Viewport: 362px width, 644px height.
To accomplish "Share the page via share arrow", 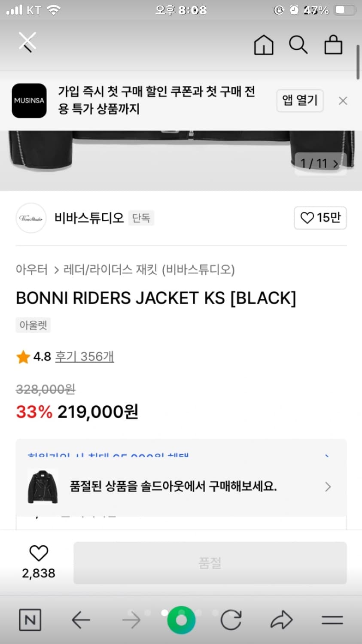I will pyautogui.click(x=281, y=620).
